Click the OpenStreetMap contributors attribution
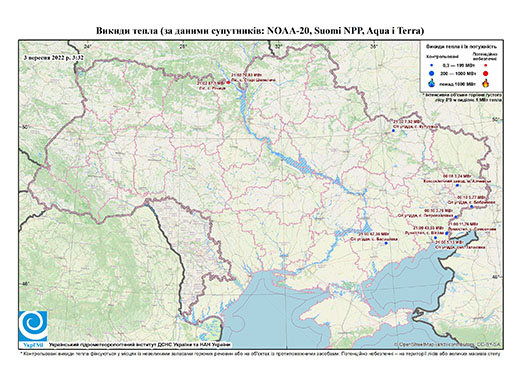The width and height of the screenshot is (520, 368). (x=447, y=344)
